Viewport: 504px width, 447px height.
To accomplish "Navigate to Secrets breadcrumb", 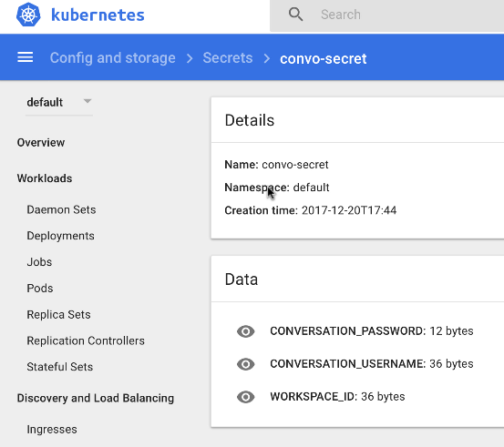I will click(x=228, y=58).
